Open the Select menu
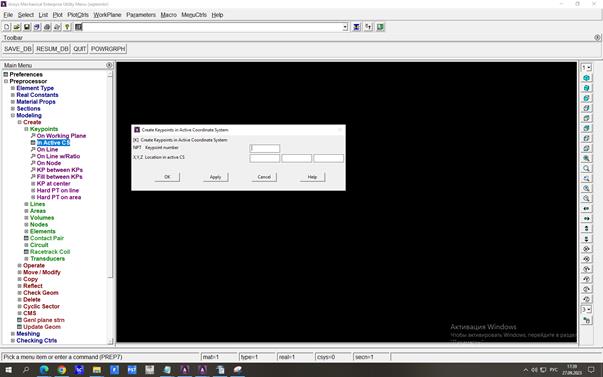 [x=26, y=15]
